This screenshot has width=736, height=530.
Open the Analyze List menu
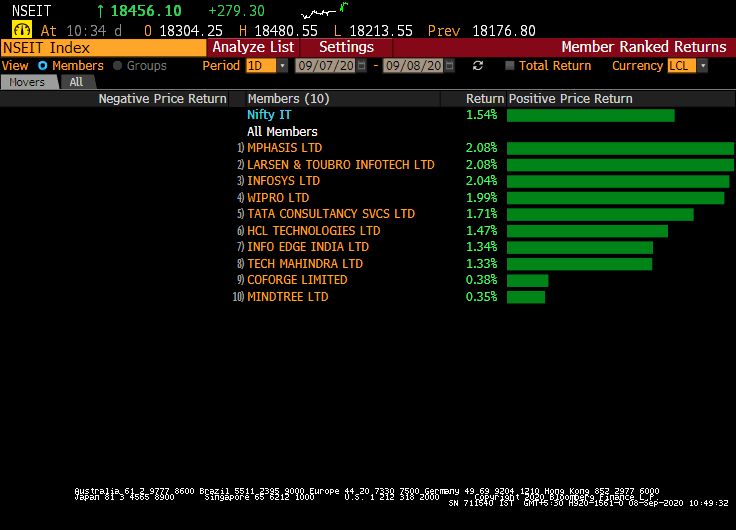coord(253,47)
